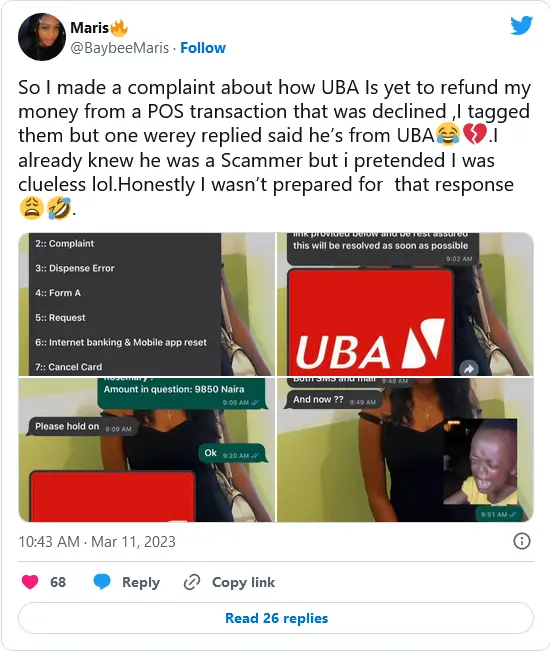
Task: Open the tweet info circle icon
Action: [x=522, y=541]
